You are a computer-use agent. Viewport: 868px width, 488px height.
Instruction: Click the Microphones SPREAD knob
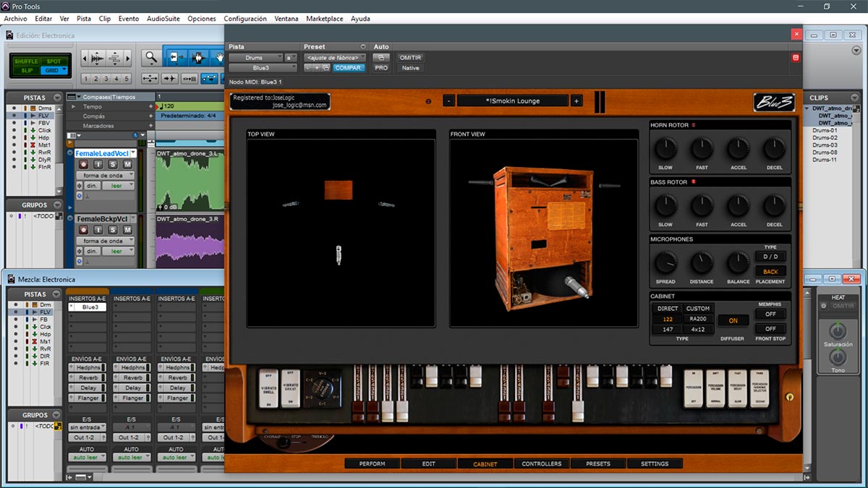pyautogui.click(x=665, y=262)
